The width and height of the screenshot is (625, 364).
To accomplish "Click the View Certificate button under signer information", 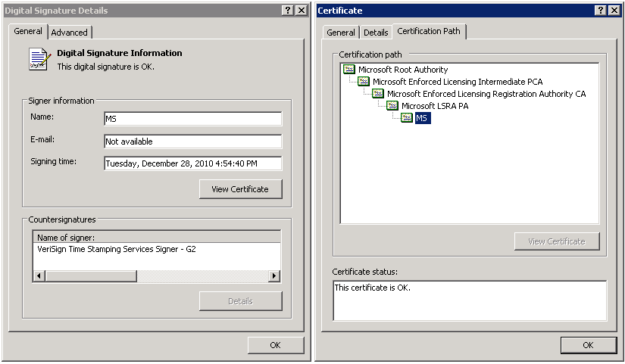I will pos(240,189).
